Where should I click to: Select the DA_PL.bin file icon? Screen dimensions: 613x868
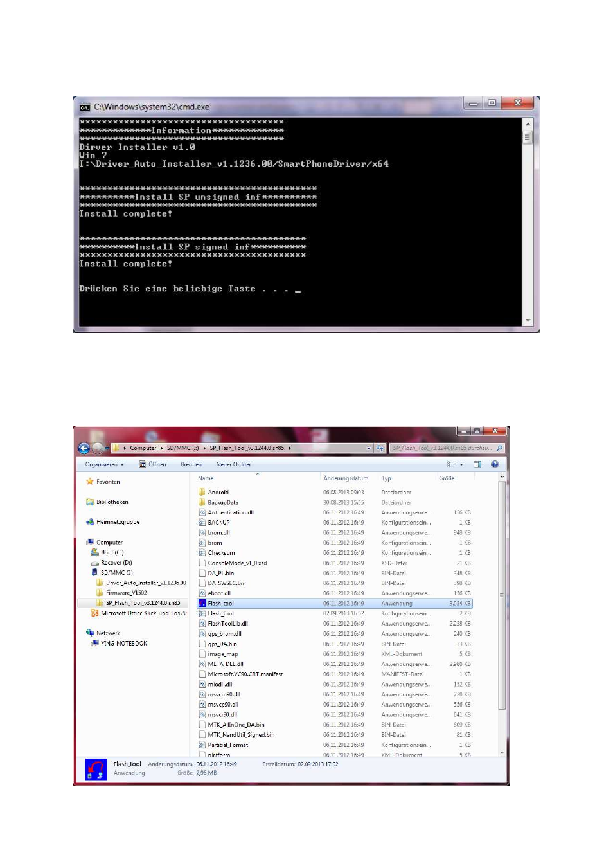point(202,573)
